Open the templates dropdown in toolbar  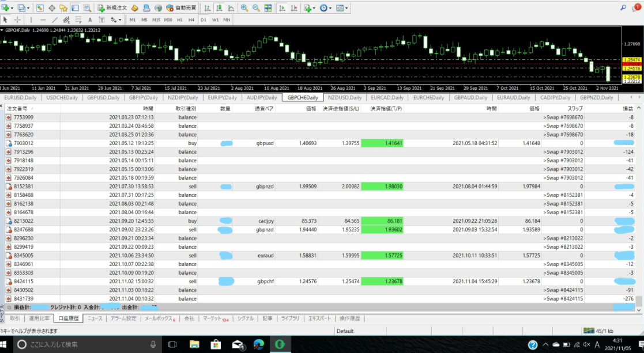tap(348, 8)
